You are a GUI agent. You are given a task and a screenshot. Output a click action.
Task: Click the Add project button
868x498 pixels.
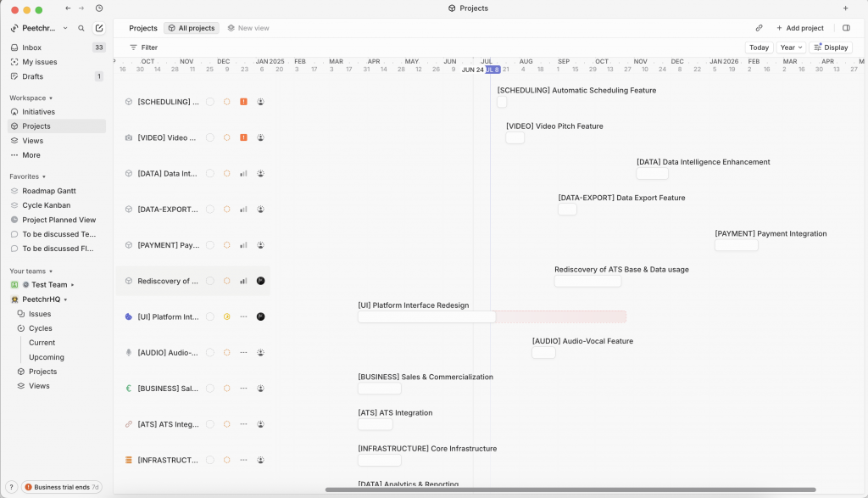click(799, 28)
